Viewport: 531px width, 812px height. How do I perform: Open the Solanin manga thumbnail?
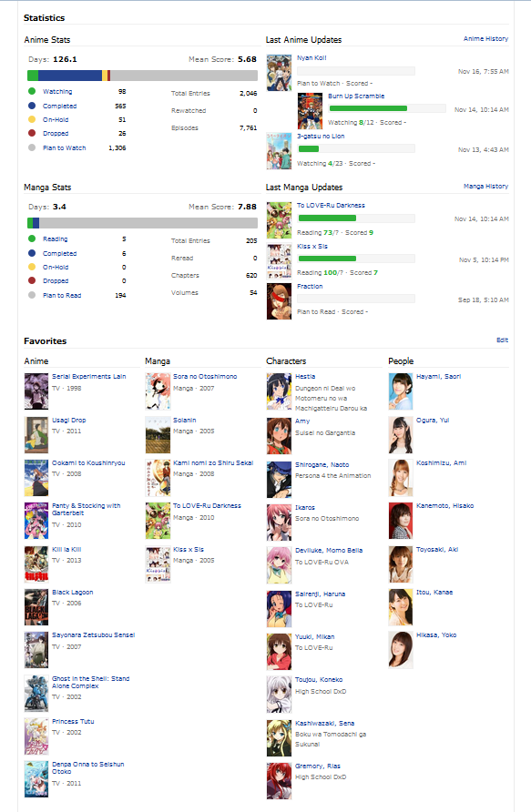pyautogui.click(x=158, y=434)
